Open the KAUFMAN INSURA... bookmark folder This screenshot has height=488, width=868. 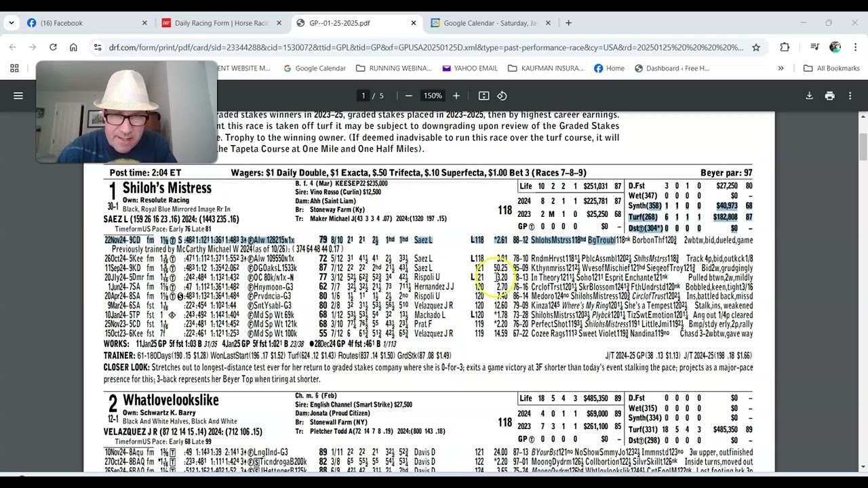tap(545, 68)
